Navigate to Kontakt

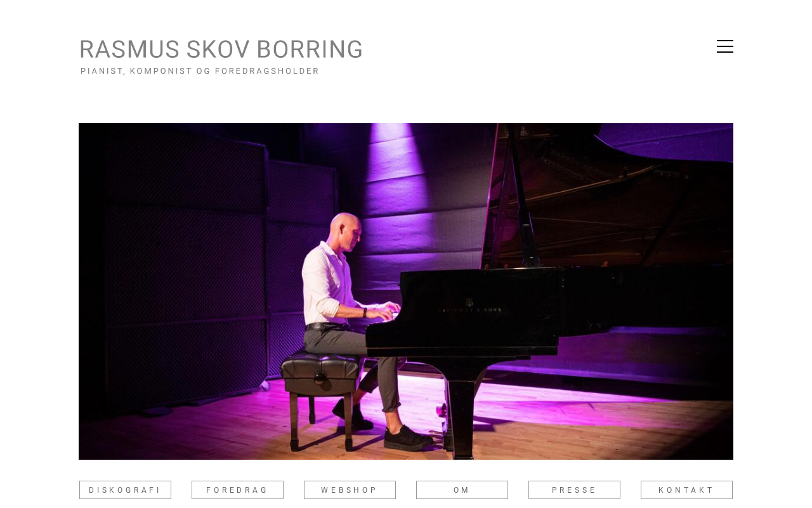(686, 490)
